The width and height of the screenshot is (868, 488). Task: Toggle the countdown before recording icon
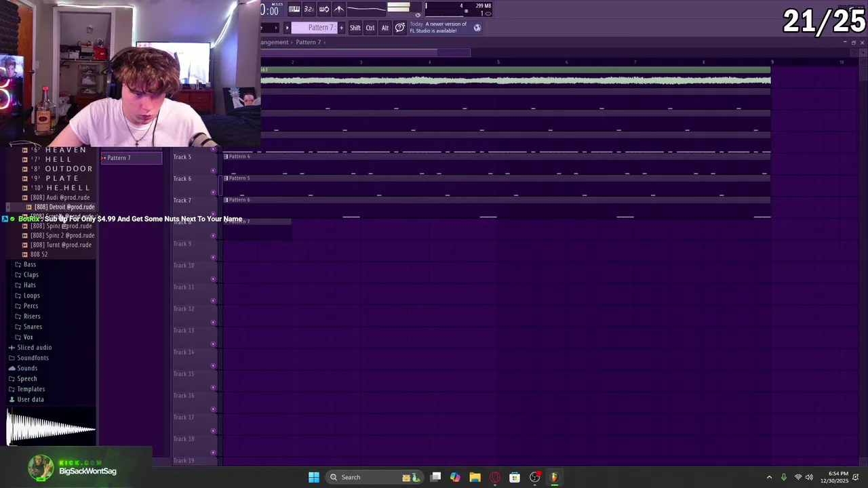click(x=309, y=9)
